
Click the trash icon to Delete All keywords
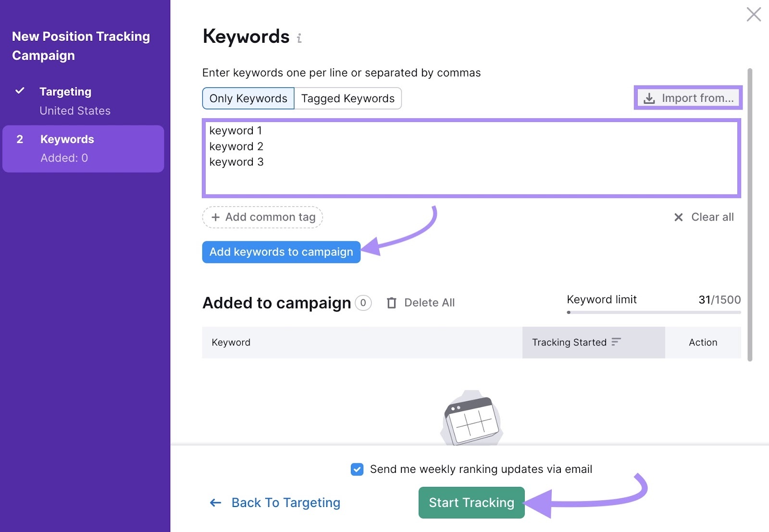tap(392, 303)
